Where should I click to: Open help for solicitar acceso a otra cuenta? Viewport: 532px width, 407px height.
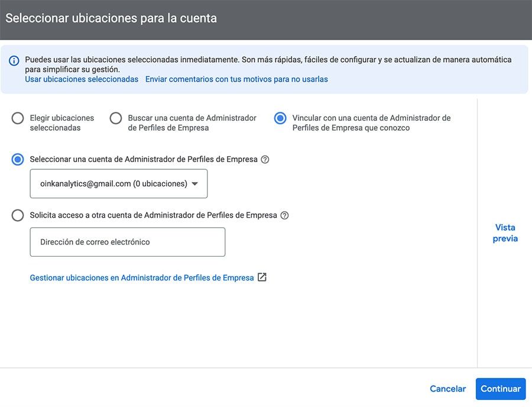tap(284, 215)
